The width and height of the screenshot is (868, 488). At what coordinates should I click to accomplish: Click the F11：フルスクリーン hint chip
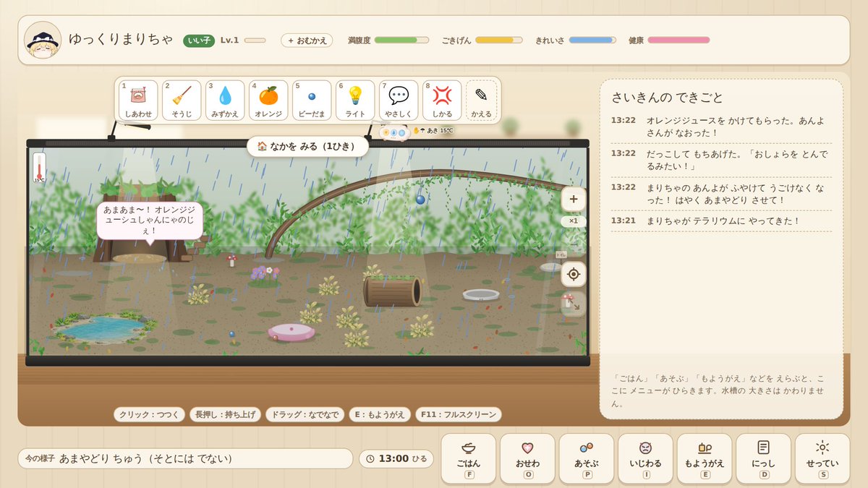[x=459, y=415]
